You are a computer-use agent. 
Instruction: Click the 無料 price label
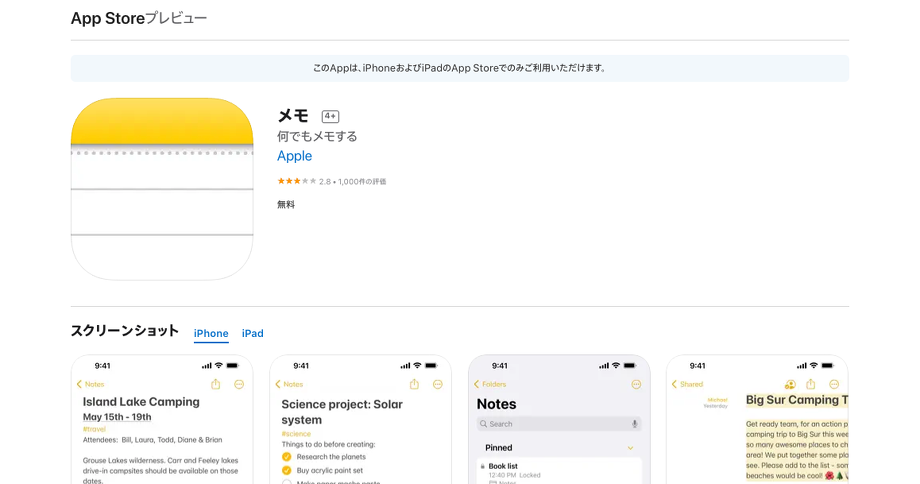286,204
